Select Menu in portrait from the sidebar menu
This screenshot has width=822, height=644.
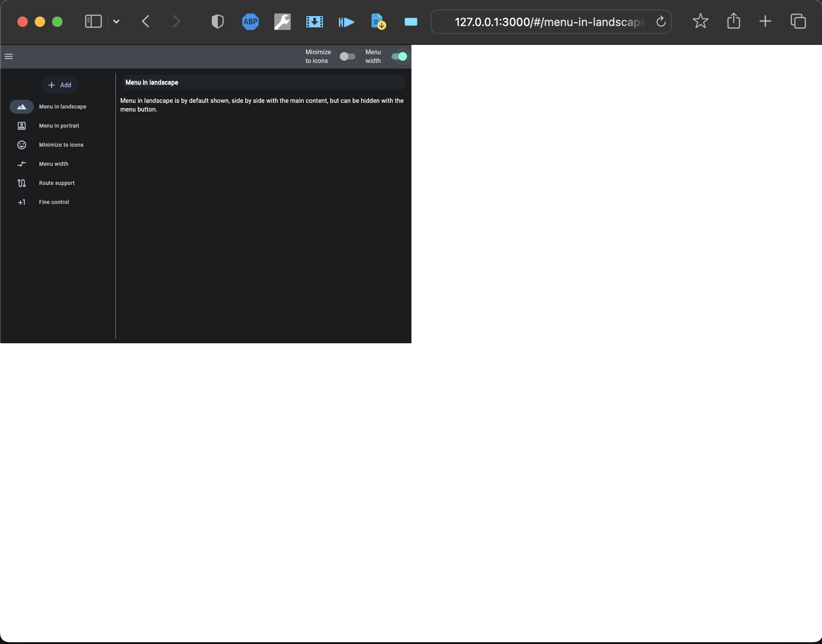59,125
